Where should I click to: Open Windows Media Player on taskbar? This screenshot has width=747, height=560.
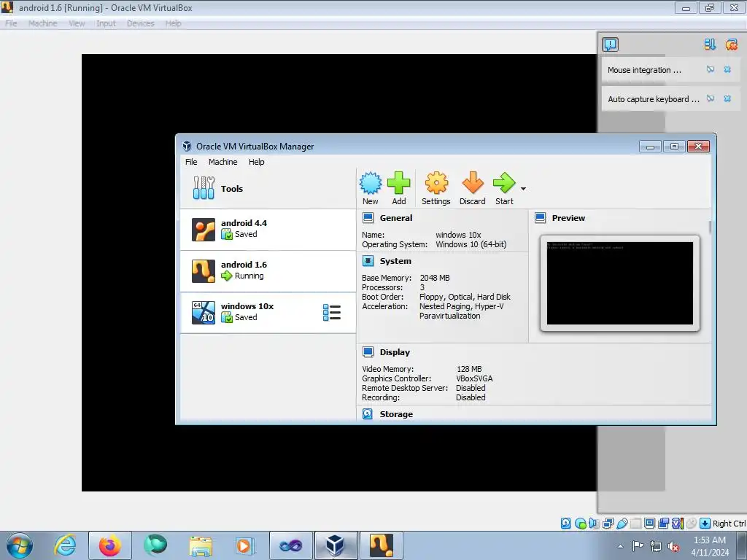point(244,545)
